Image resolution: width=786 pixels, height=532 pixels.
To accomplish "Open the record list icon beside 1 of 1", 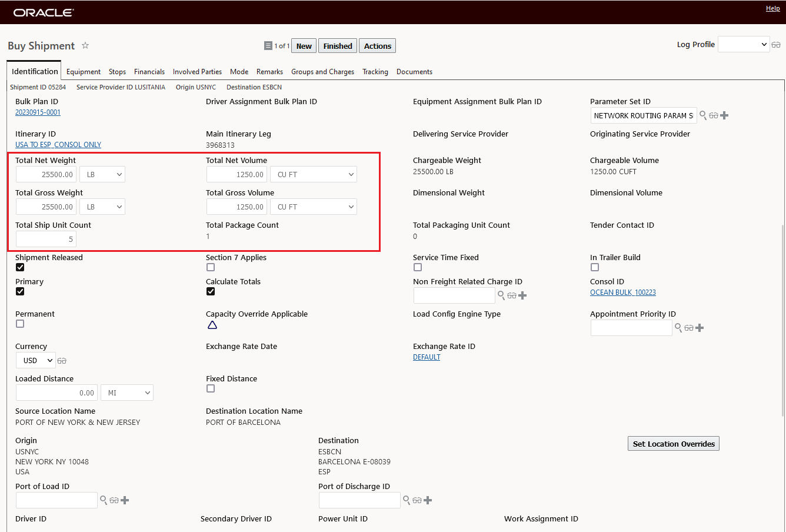I will tap(268, 46).
